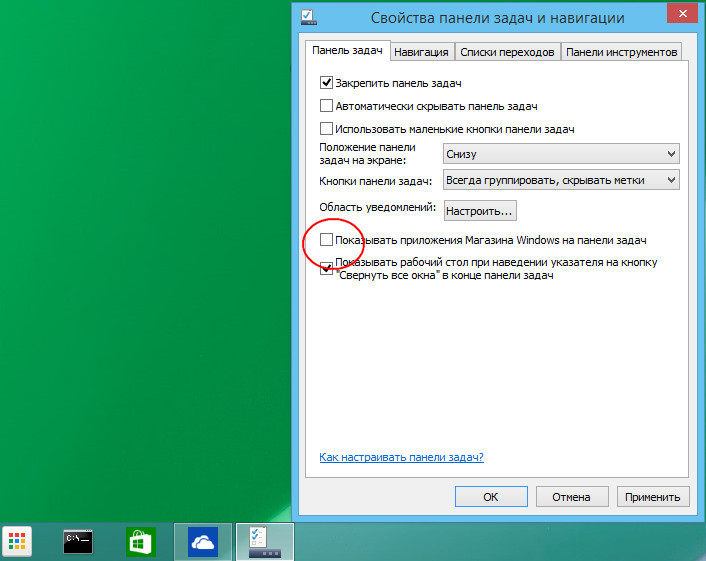
Task: Go to the "Панели инструментов" tab
Action: point(621,52)
